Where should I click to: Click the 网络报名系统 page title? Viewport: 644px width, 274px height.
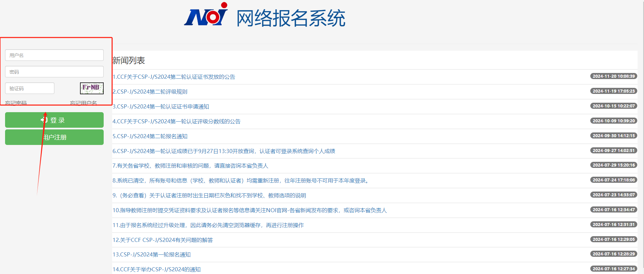pos(290,18)
